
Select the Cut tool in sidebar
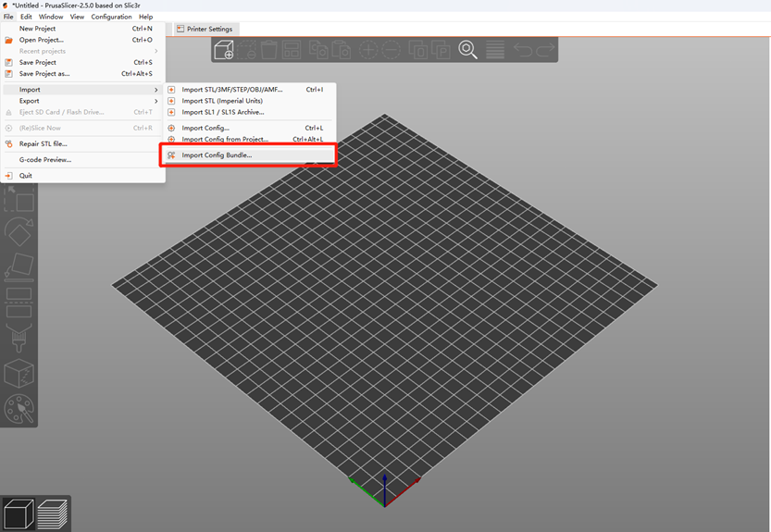coord(19,303)
